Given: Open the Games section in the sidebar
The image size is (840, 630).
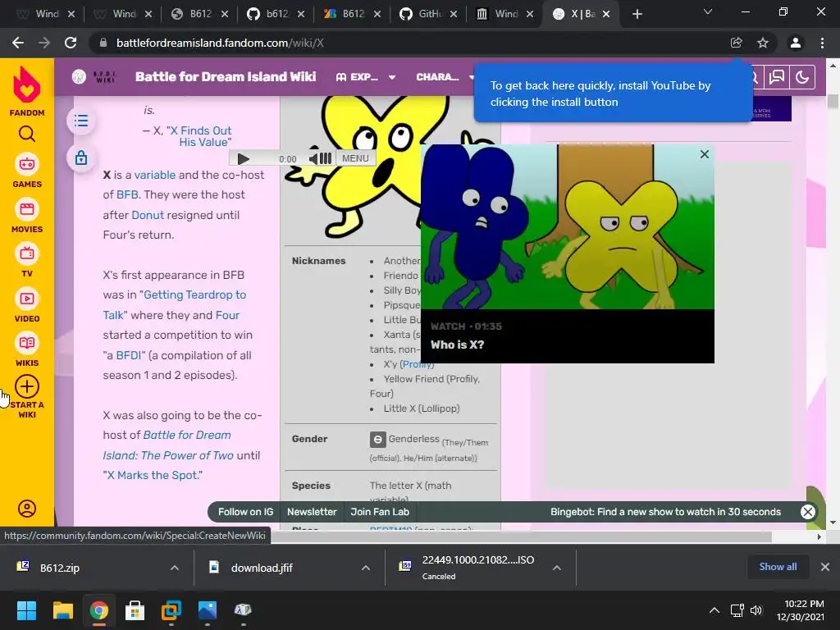Looking at the screenshot, I should click(x=27, y=171).
